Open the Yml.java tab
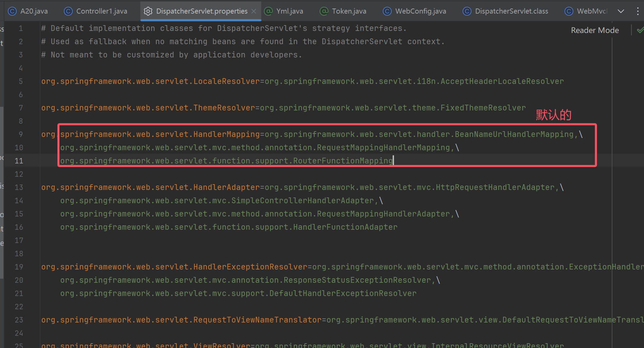Image resolution: width=644 pixels, height=348 pixels. pos(284,11)
